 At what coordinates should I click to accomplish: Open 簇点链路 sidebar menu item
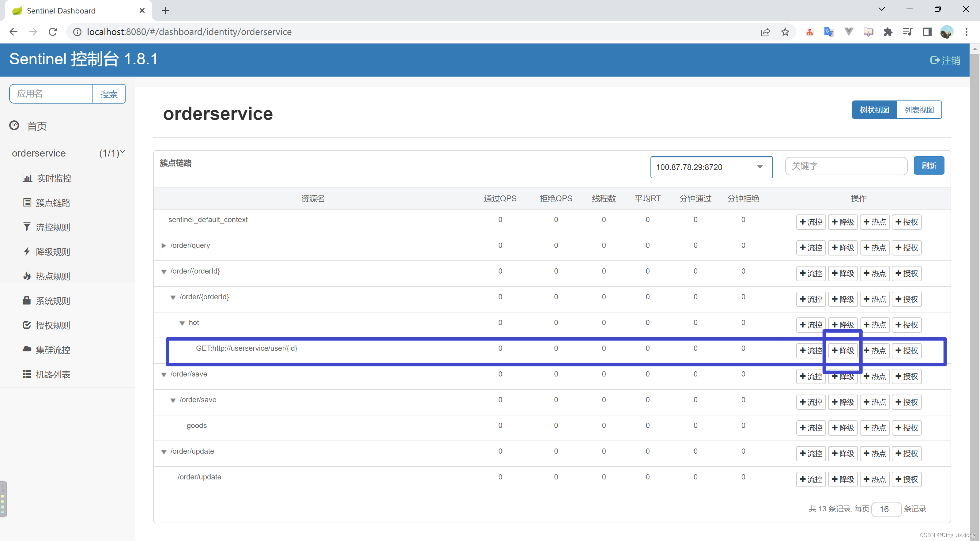(x=52, y=203)
